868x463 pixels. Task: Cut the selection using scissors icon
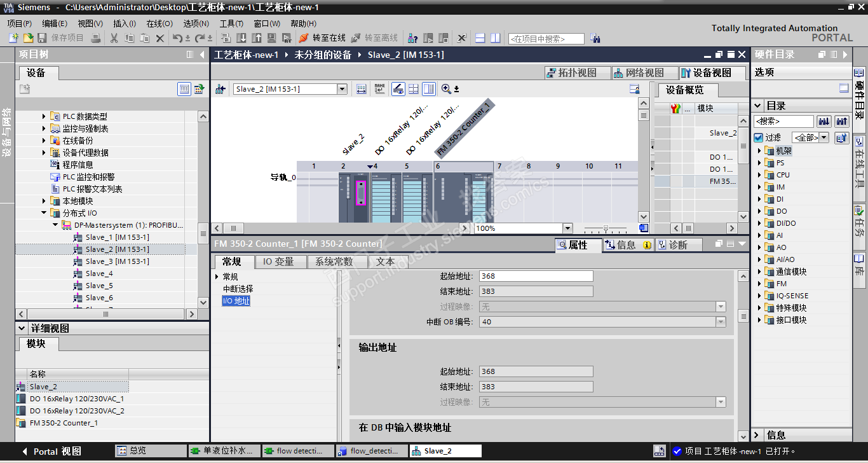[x=114, y=38]
